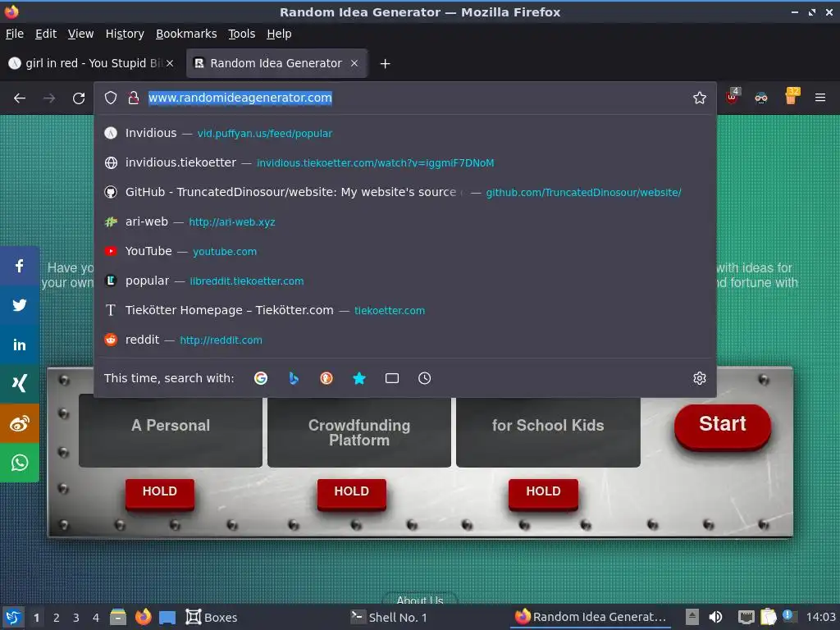Switch to workspace 3 in taskbar
This screenshot has width=840, height=630.
tap(76, 618)
